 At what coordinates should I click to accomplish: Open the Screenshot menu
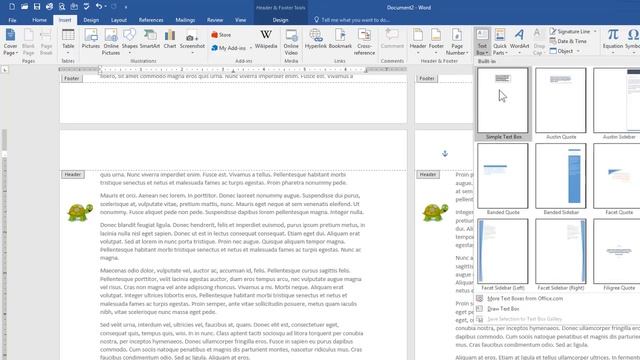(x=192, y=42)
